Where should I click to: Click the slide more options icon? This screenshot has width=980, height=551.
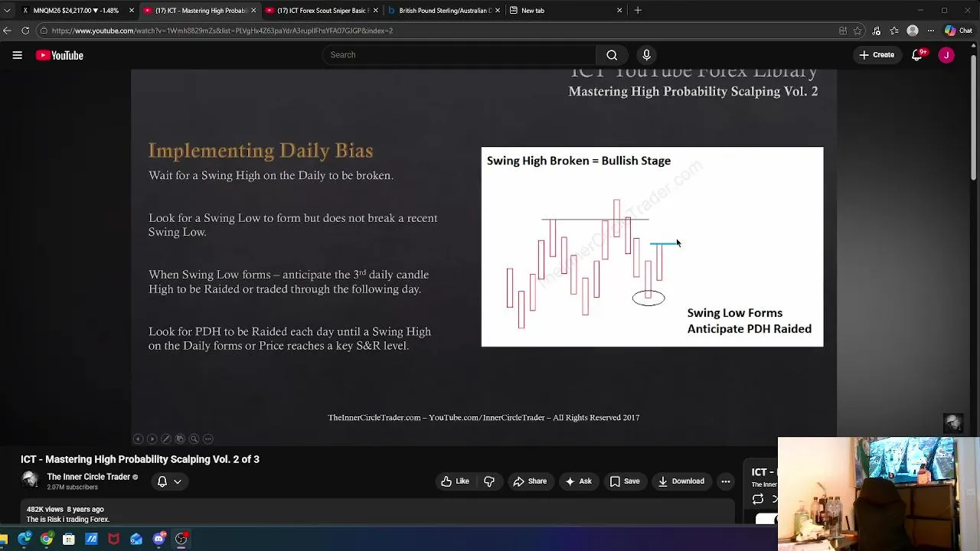pos(207,439)
